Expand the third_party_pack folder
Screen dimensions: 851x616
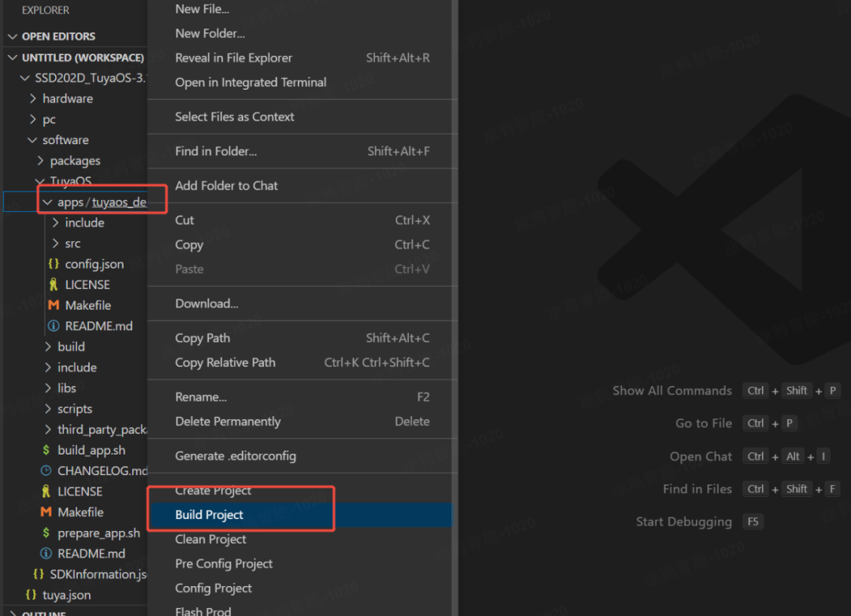(x=48, y=429)
